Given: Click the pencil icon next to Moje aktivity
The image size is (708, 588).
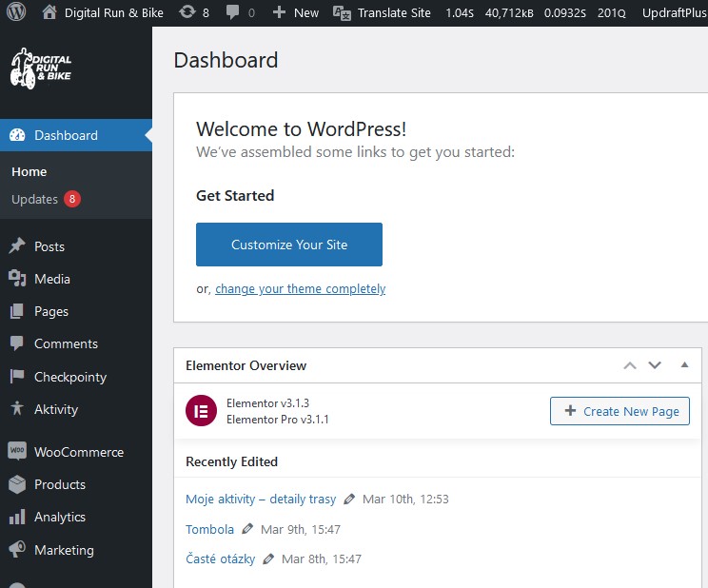Looking at the screenshot, I should [x=349, y=499].
